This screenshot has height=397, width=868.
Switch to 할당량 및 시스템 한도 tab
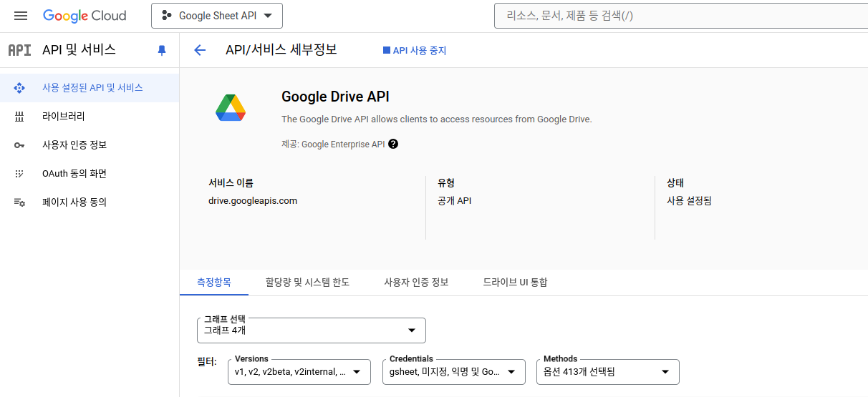point(307,282)
